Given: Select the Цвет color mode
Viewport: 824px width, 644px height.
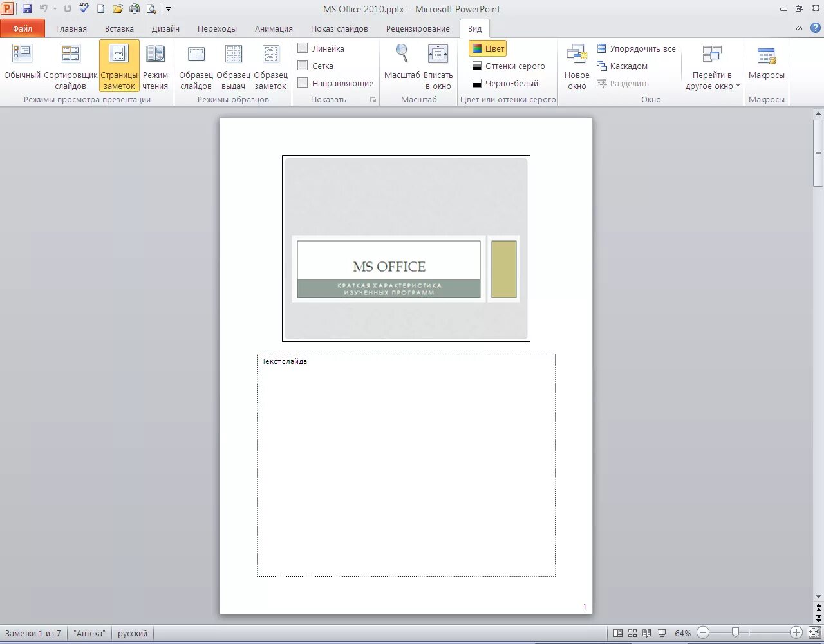Looking at the screenshot, I should pyautogui.click(x=487, y=48).
